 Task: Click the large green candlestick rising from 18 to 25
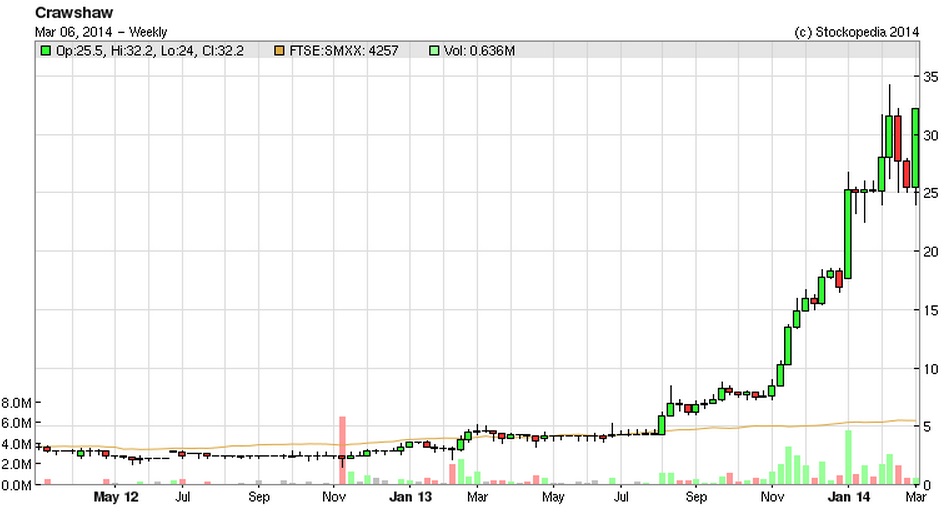(848, 234)
